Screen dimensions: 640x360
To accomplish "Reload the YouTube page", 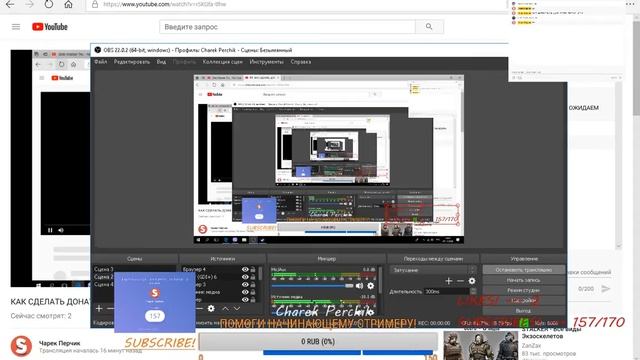I will pos(49,4).
